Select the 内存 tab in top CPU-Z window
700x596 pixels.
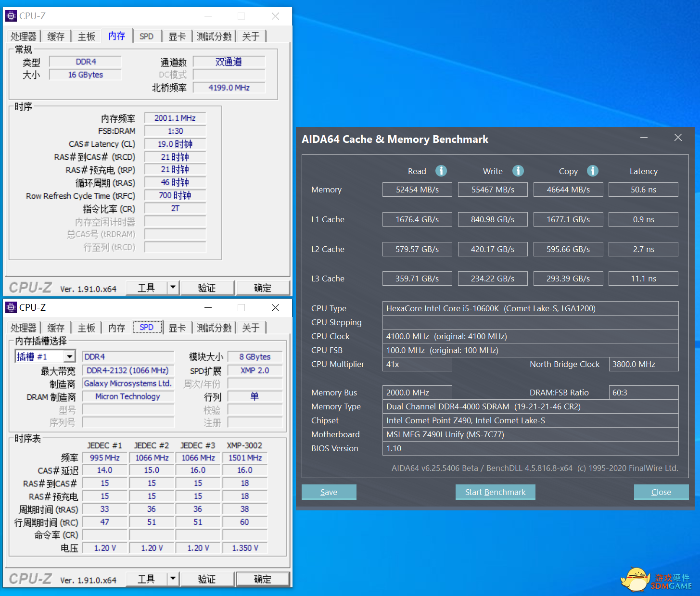click(117, 36)
